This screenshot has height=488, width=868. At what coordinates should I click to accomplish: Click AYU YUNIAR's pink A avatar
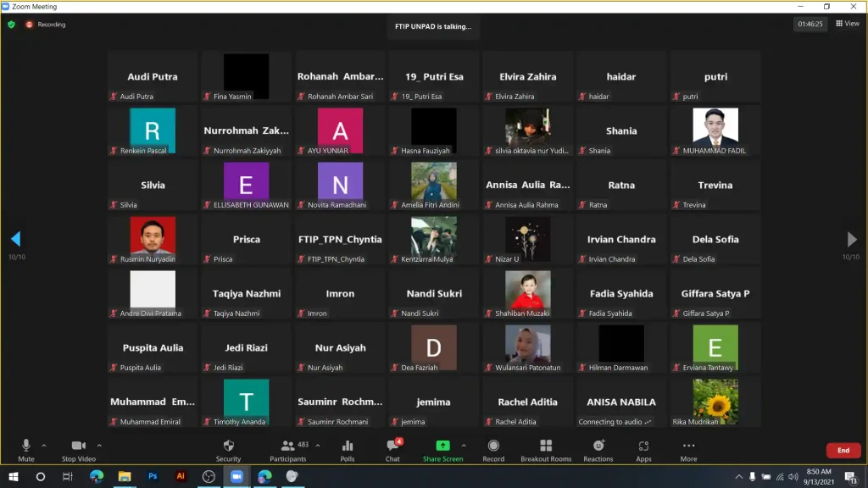340,131
